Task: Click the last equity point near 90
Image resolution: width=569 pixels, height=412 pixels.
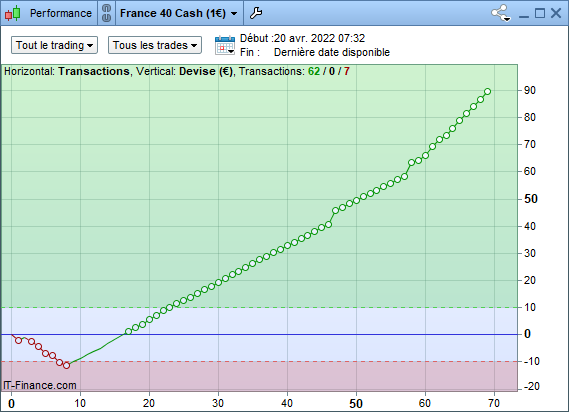Action: coord(487,91)
